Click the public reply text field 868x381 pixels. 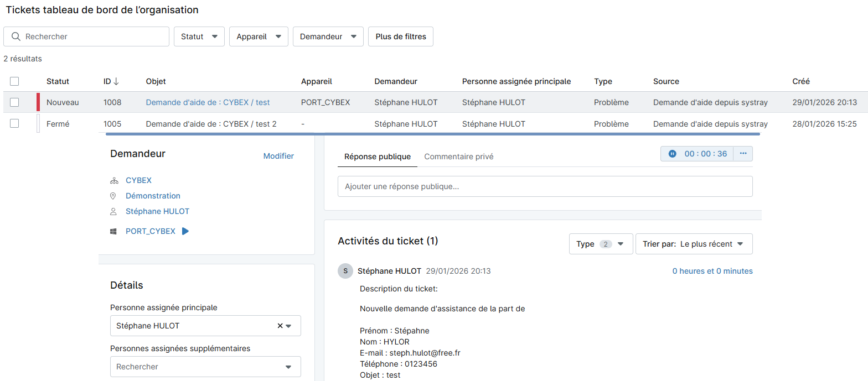[545, 186]
